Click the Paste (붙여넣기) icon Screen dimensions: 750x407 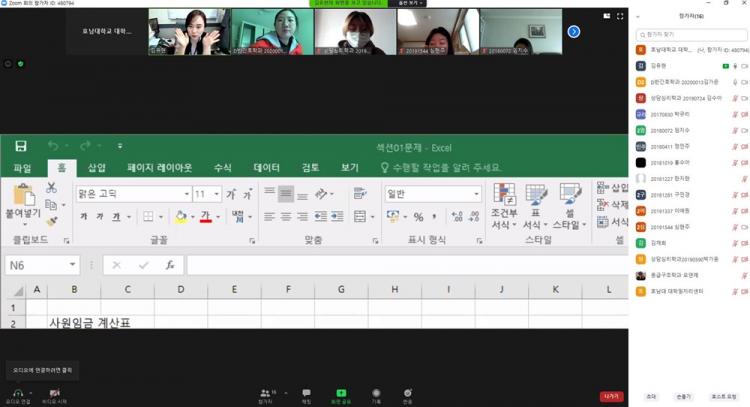tap(23, 196)
